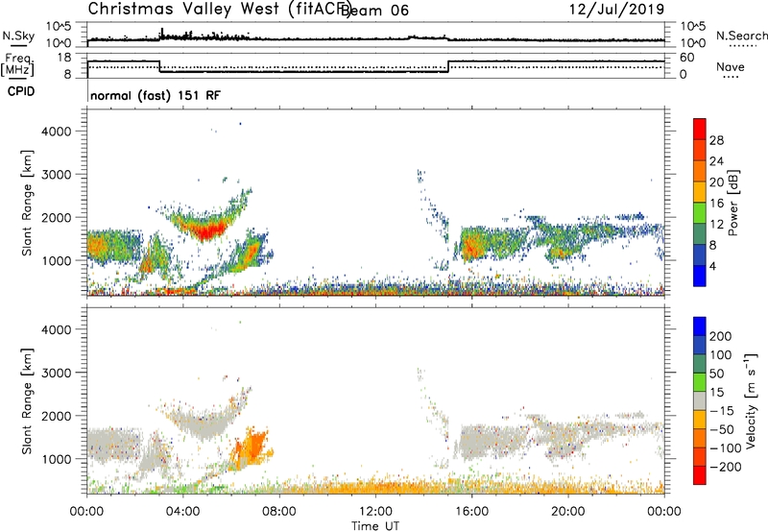Click the '04:00' time axis tick

(182, 512)
